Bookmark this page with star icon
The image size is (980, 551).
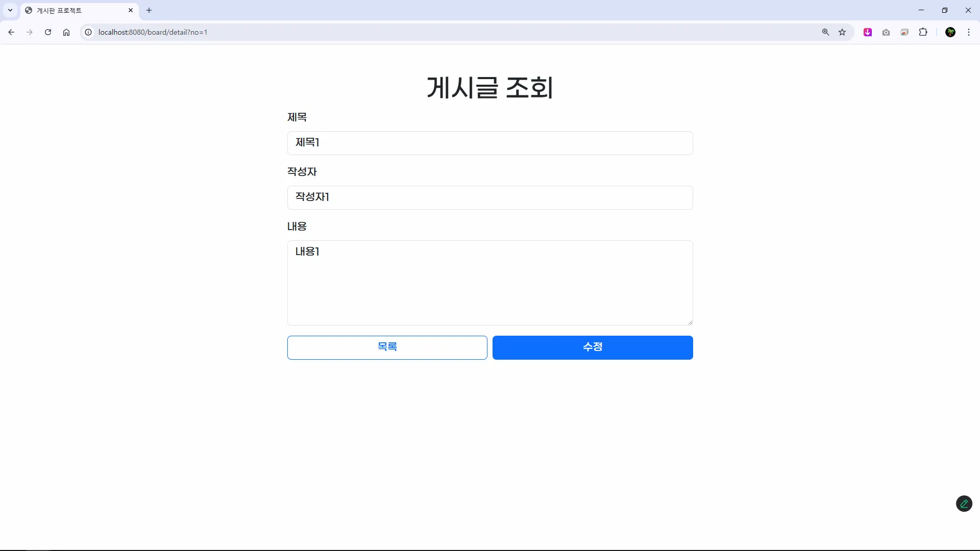tap(842, 32)
